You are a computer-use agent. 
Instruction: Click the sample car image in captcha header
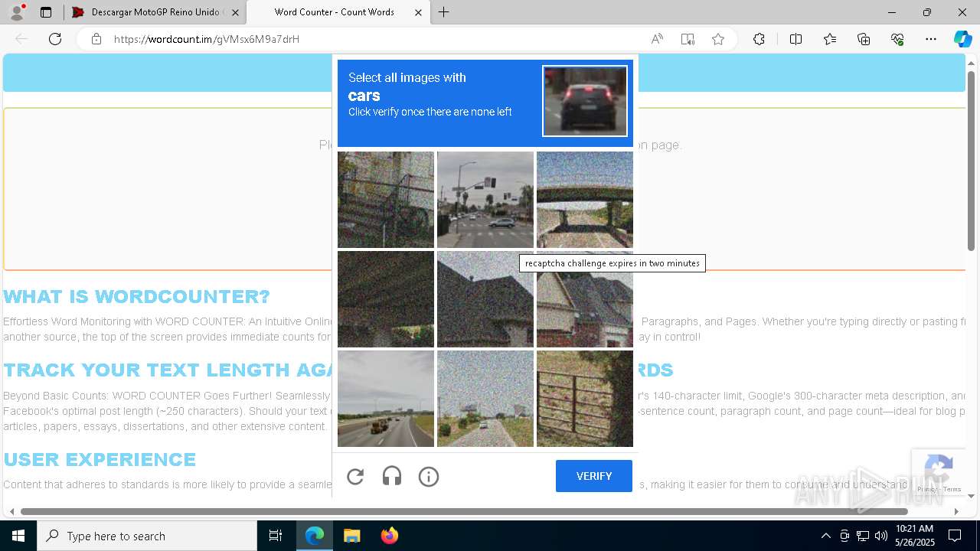tap(585, 101)
